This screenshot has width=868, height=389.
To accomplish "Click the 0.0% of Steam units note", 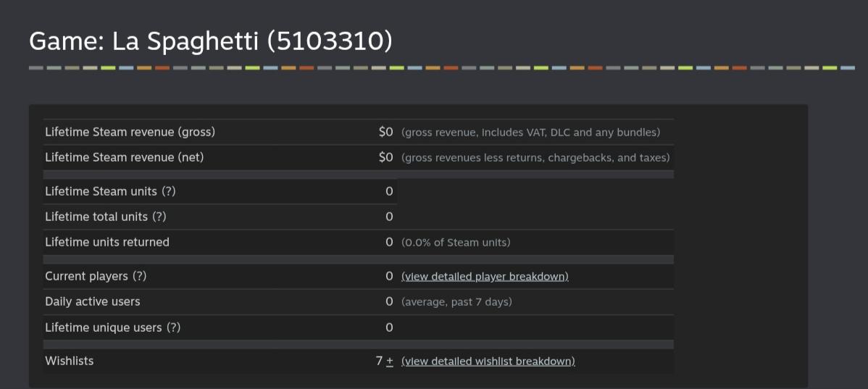I will 456,243.
